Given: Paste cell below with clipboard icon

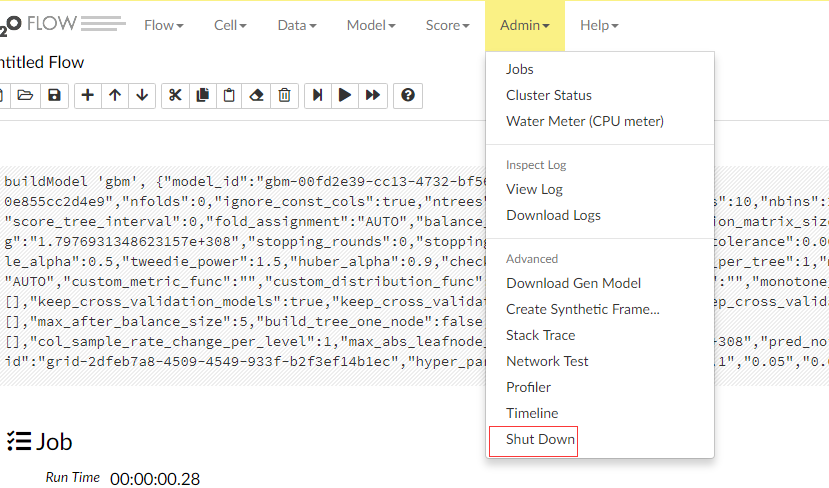Looking at the screenshot, I should pos(229,96).
